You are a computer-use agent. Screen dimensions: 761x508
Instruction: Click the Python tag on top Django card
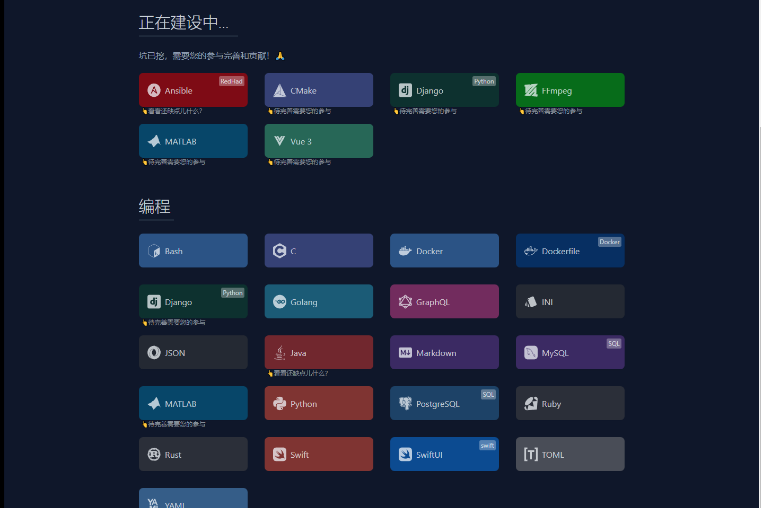(484, 82)
